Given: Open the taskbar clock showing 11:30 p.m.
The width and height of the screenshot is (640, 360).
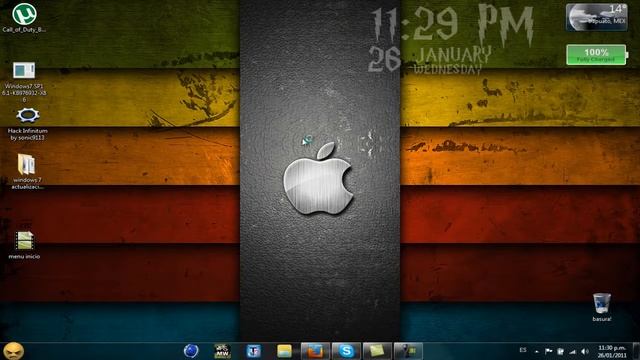Looking at the screenshot, I should coord(612,351).
